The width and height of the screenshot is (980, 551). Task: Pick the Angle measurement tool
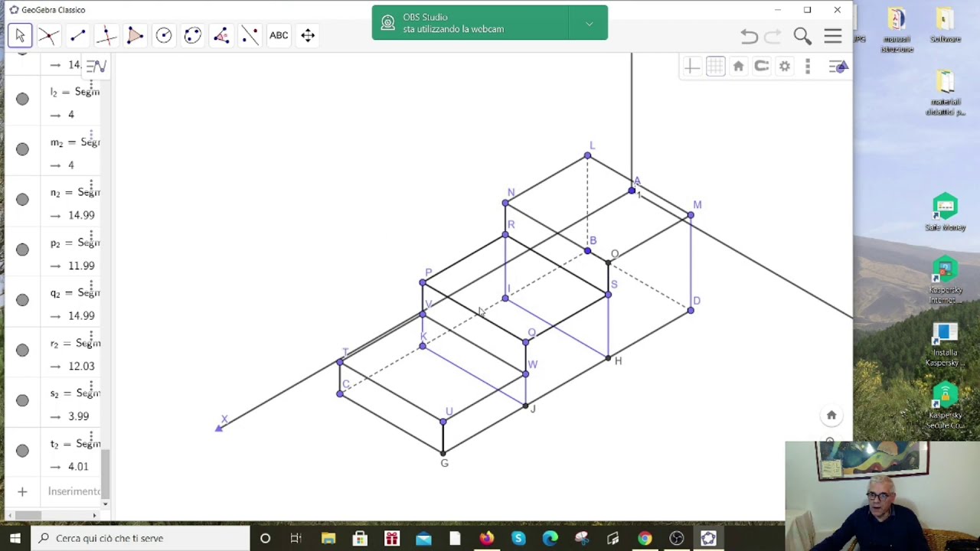(221, 35)
